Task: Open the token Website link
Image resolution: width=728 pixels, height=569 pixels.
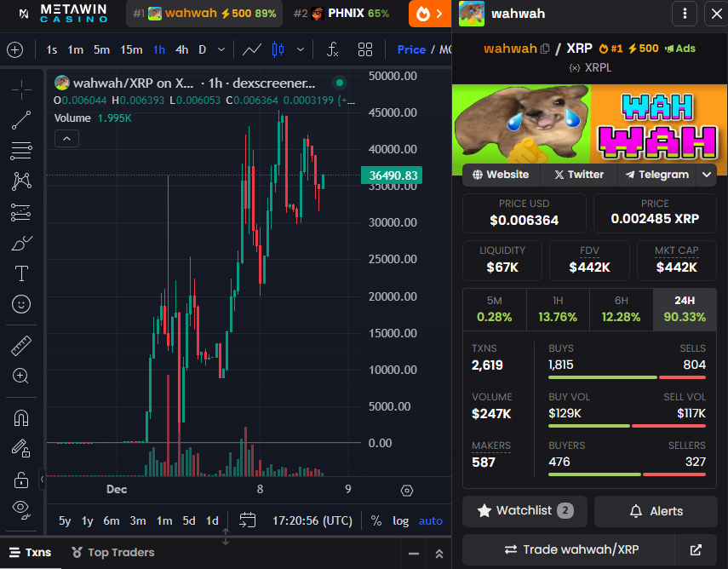Action: 501,175
